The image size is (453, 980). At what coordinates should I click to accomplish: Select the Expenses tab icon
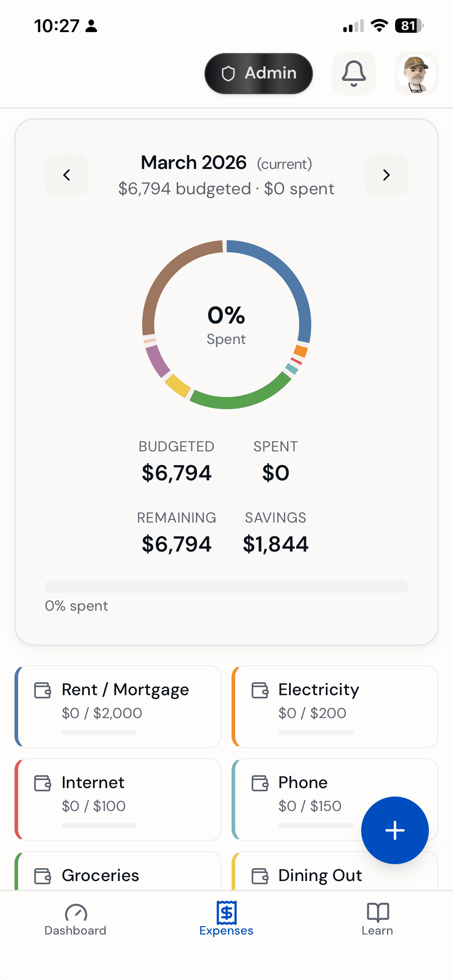click(226, 912)
